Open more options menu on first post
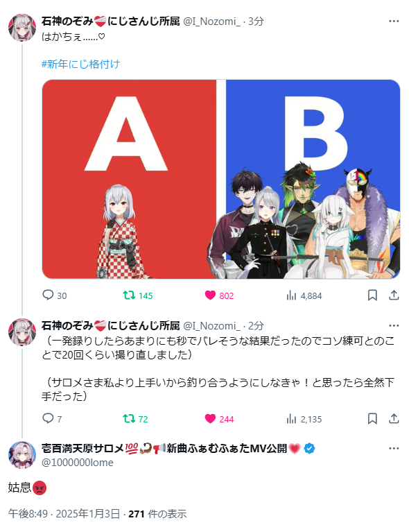The height and width of the screenshot is (532, 409). (394, 21)
